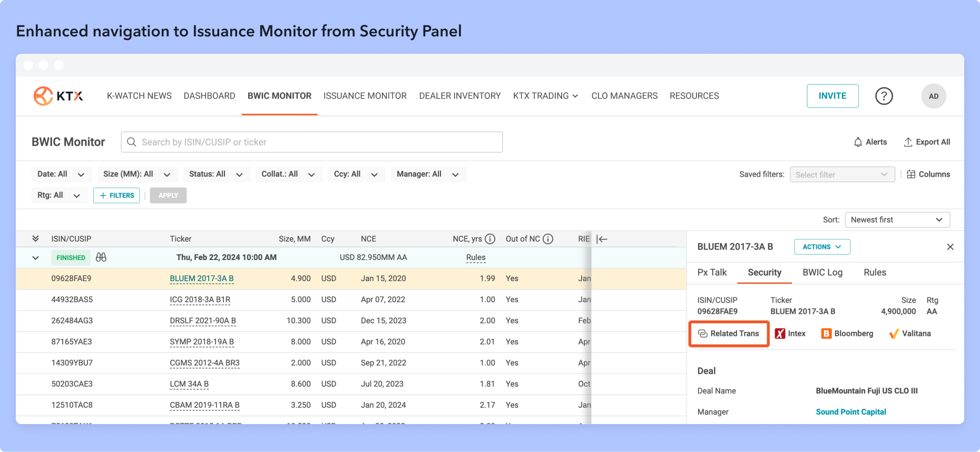This screenshot has height=452, width=980.
Task: Navigate to ISSUANCE MONITOR
Action: (x=365, y=96)
